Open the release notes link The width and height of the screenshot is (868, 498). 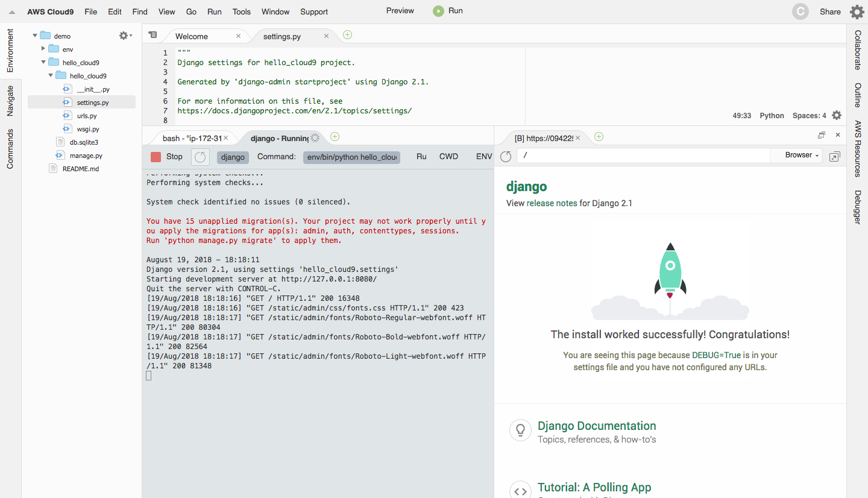click(552, 203)
